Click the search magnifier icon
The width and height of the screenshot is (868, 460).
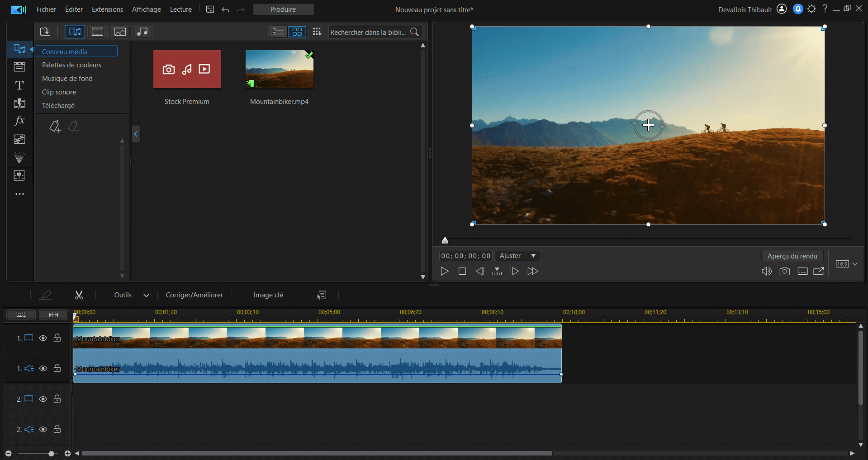[x=414, y=32]
